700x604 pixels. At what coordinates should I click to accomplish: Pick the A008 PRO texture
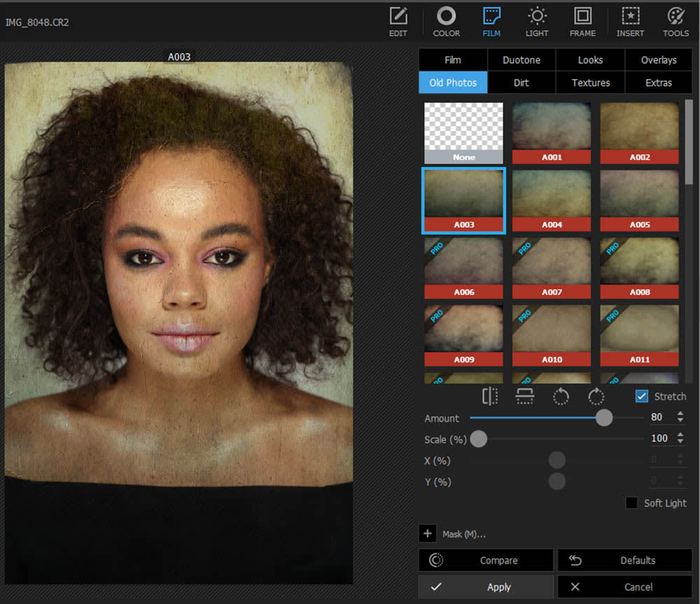coord(639,268)
